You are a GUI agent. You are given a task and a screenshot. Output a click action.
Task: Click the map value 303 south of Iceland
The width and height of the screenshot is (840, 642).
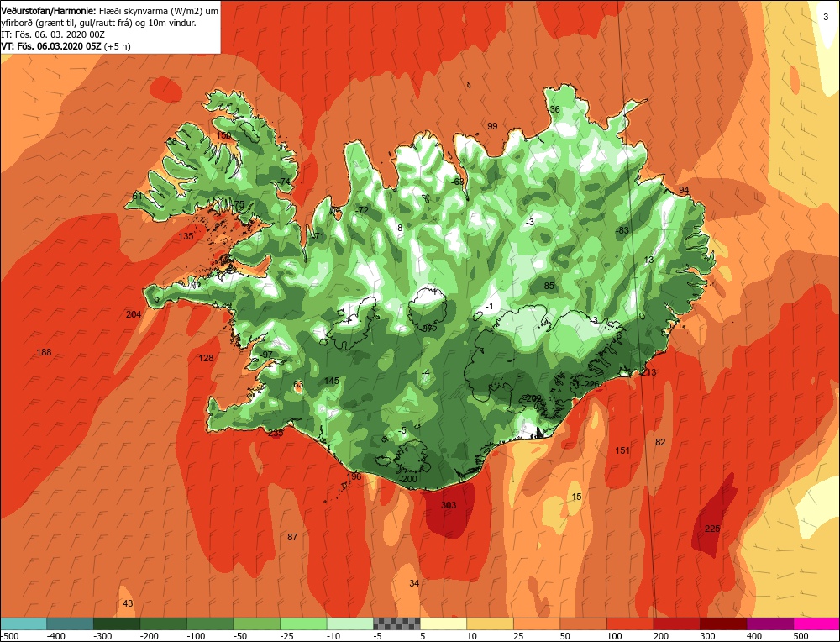[x=449, y=505]
